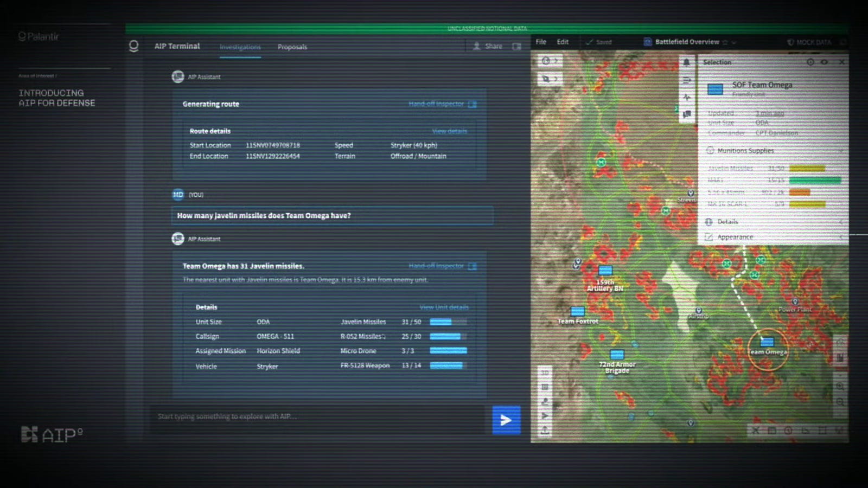The width and height of the screenshot is (868, 488).
Task: Send the message with the blue arrow button
Action: 506,420
